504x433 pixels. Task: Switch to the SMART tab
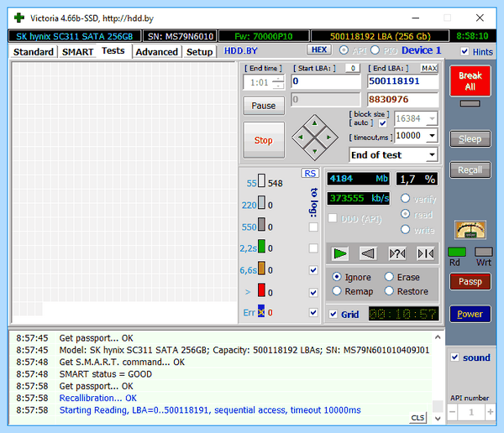pos(77,52)
